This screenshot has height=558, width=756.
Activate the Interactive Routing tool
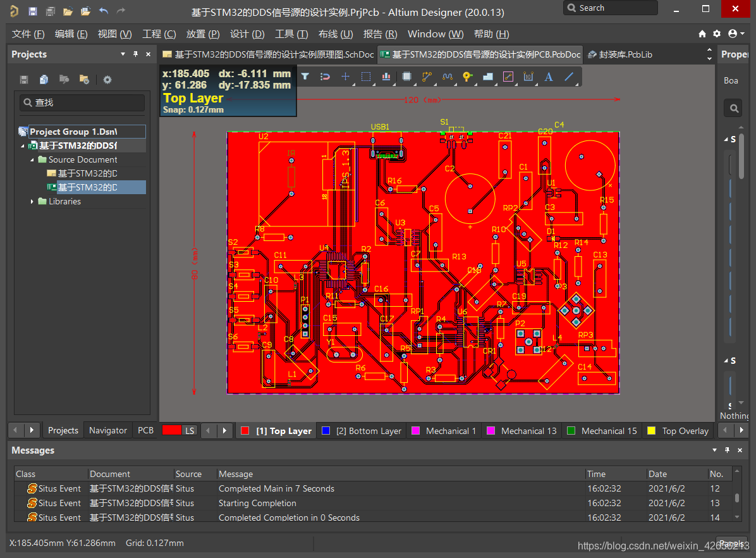point(427,77)
